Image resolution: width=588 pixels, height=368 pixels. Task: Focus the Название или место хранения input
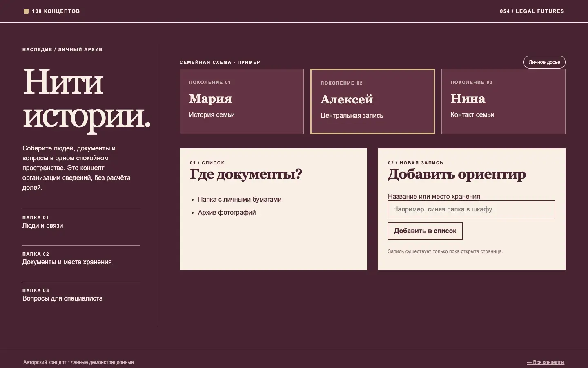click(472, 209)
